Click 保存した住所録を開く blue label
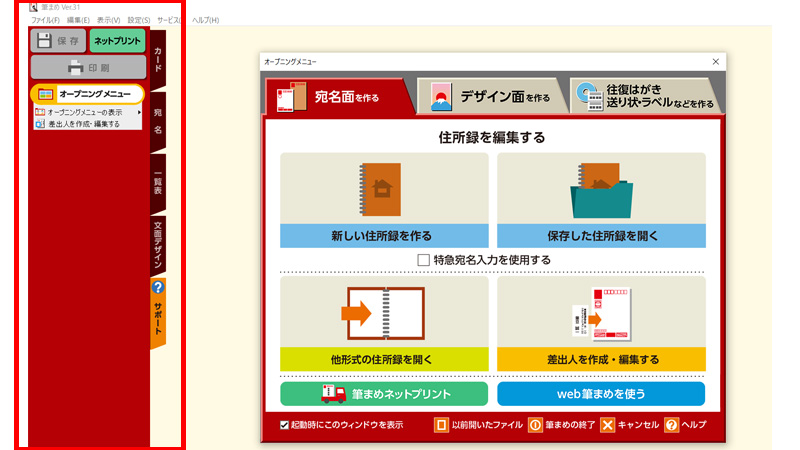This screenshot has width=800, height=450. pyautogui.click(x=602, y=236)
